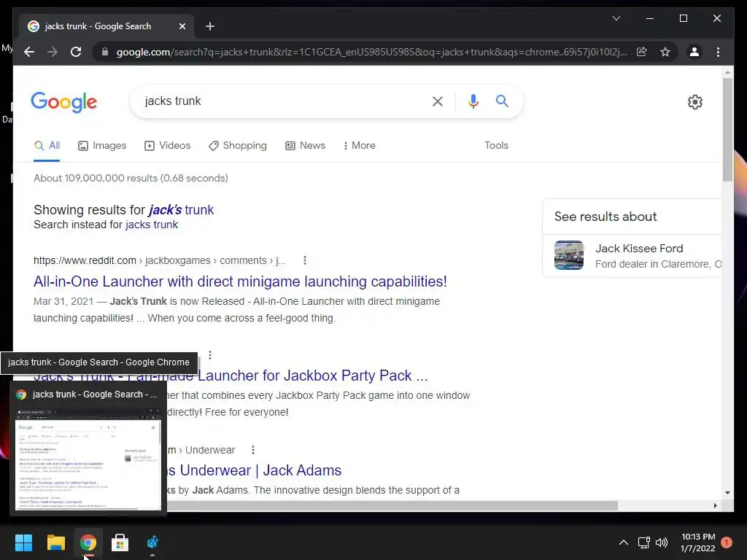This screenshot has height=560, width=747.
Task: Go to Google homepage via logo
Action: point(64,102)
